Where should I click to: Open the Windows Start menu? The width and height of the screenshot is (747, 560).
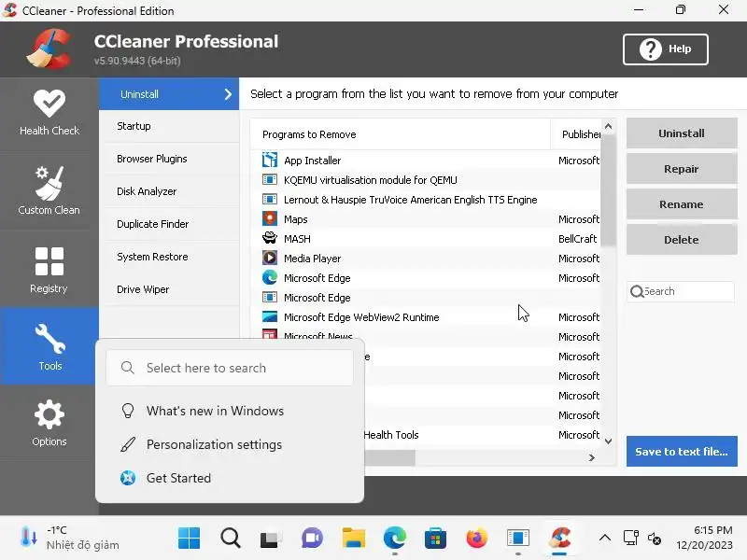click(x=190, y=539)
